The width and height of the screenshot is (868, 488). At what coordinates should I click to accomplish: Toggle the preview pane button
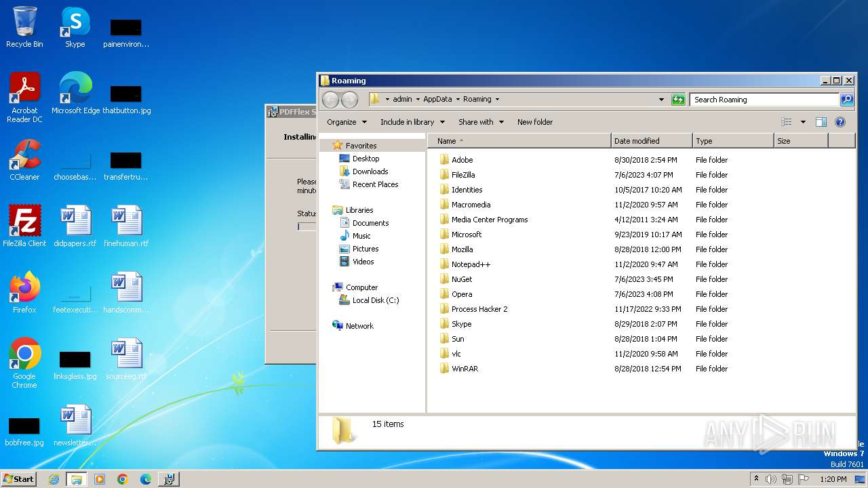tap(821, 122)
